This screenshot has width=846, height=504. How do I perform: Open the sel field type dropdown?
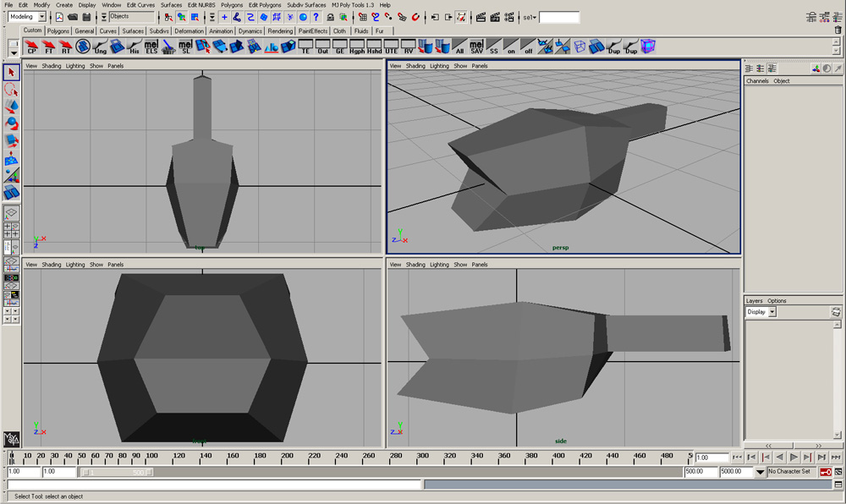[x=530, y=17]
